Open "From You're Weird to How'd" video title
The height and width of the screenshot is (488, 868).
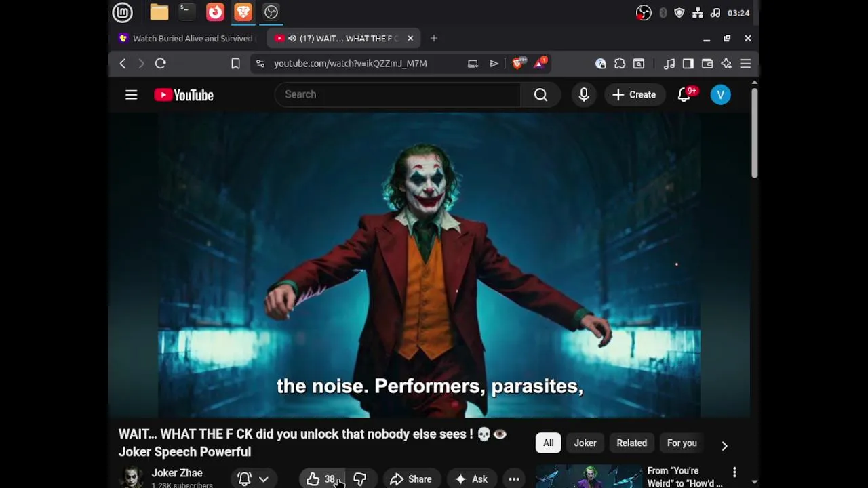tap(685, 477)
